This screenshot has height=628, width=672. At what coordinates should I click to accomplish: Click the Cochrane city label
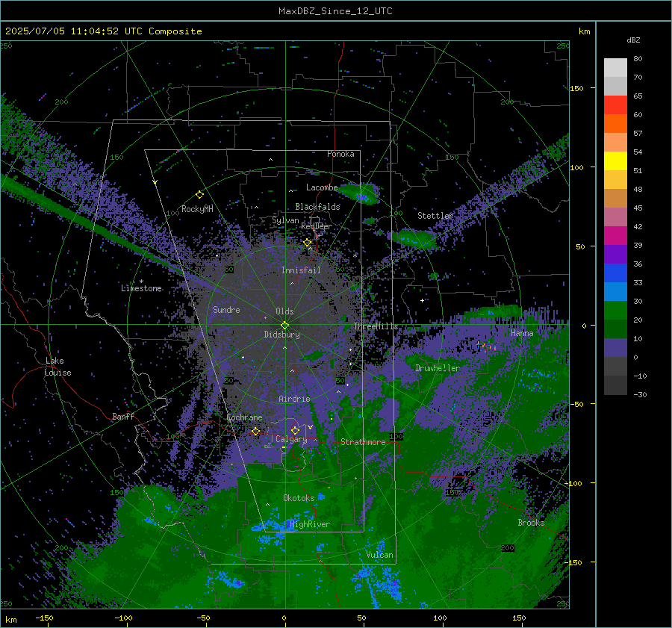244,417
